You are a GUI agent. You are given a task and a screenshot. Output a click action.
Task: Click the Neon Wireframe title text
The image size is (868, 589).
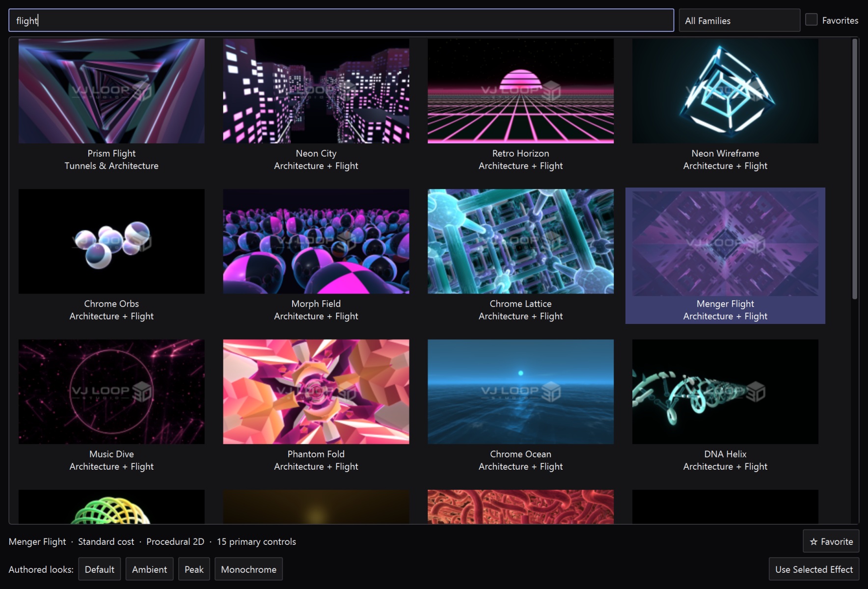coord(725,154)
